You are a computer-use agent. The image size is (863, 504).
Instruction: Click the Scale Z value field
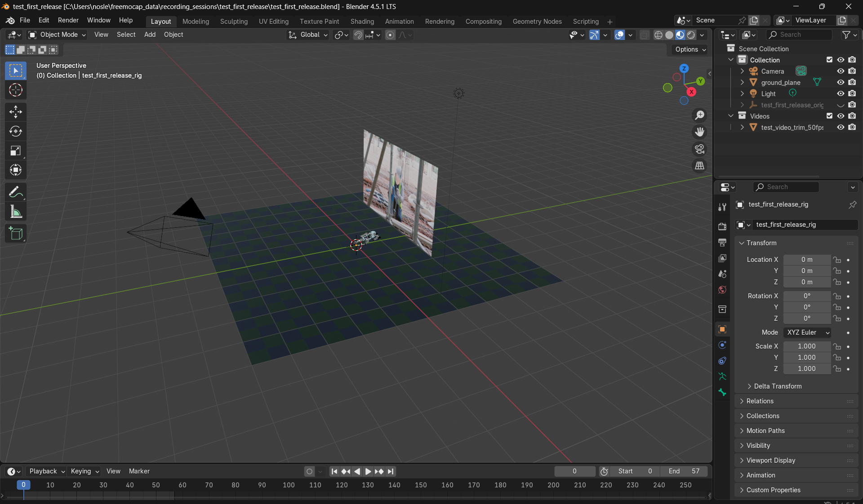click(x=807, y=369)
